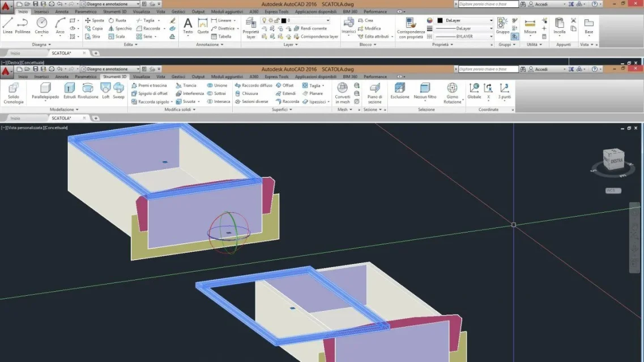Click the black color swatch in Proprietà
The image size is (644, 362).
(440, 20)
